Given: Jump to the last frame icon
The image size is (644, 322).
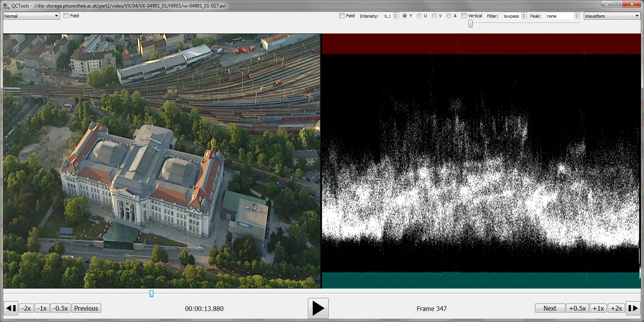Looking at the screenshot, I should 633,308.
